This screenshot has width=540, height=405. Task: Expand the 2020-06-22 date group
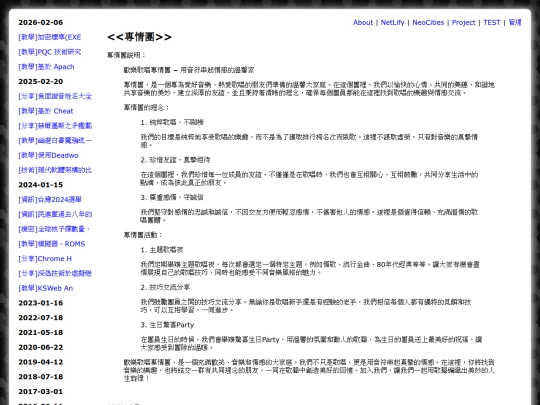41,347
